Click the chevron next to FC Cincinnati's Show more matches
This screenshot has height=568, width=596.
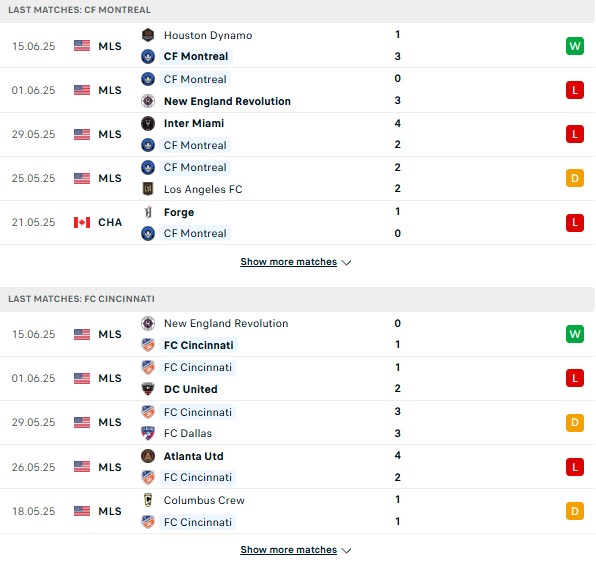[x=346, y=551]
